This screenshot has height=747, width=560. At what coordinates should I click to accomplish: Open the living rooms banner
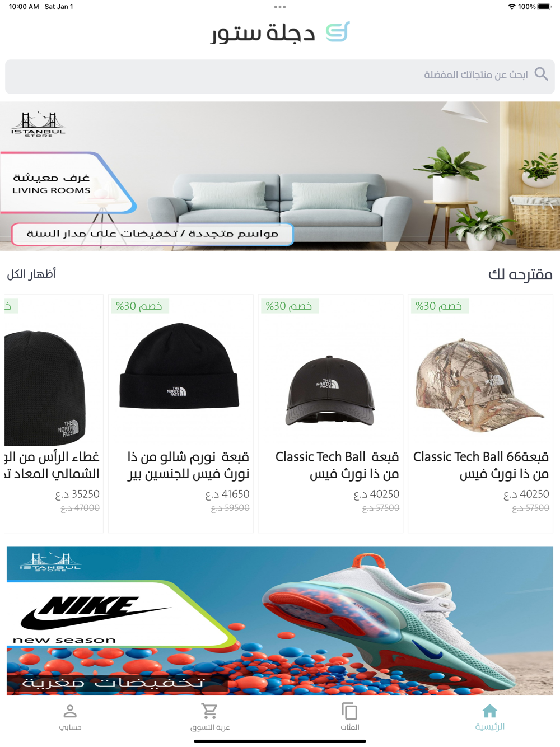coord(280,176)
